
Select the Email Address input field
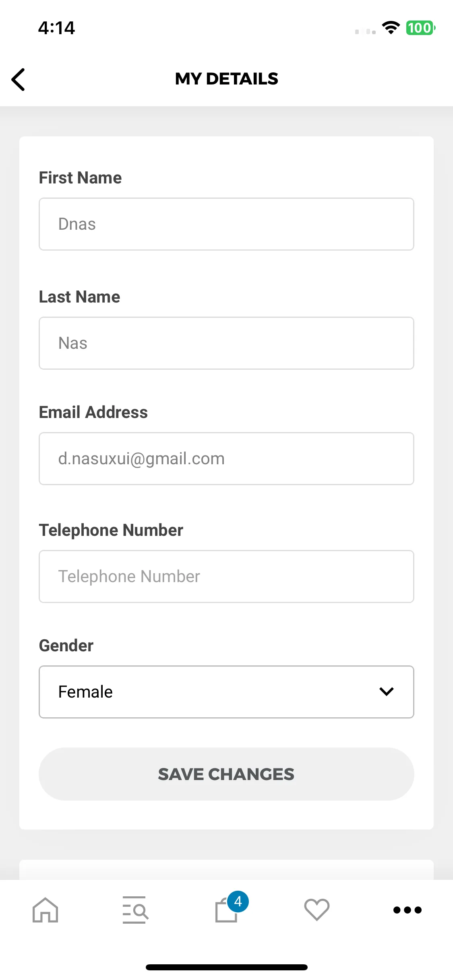[226, 459]
